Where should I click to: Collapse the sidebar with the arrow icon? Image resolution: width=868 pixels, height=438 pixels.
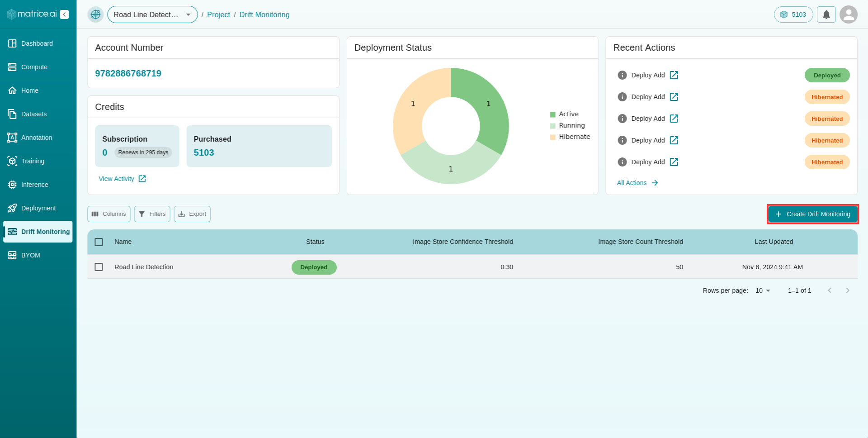(x=65, y=14)
